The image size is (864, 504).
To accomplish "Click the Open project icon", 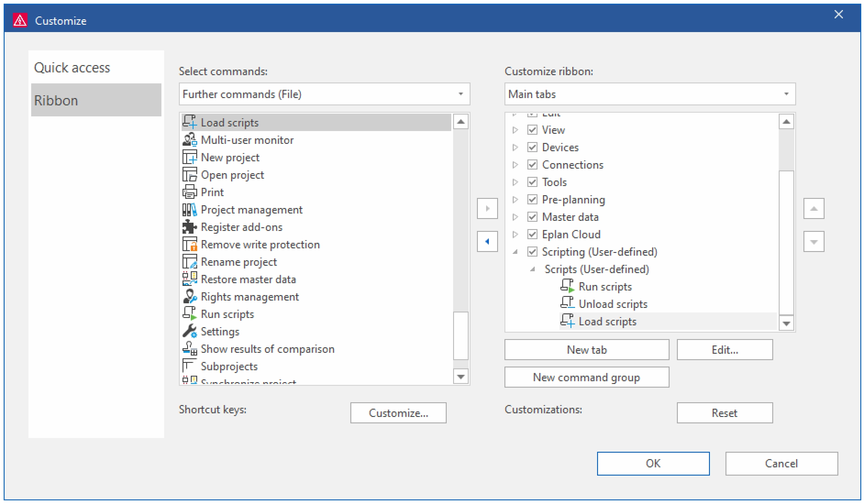I will coord(189,174).
